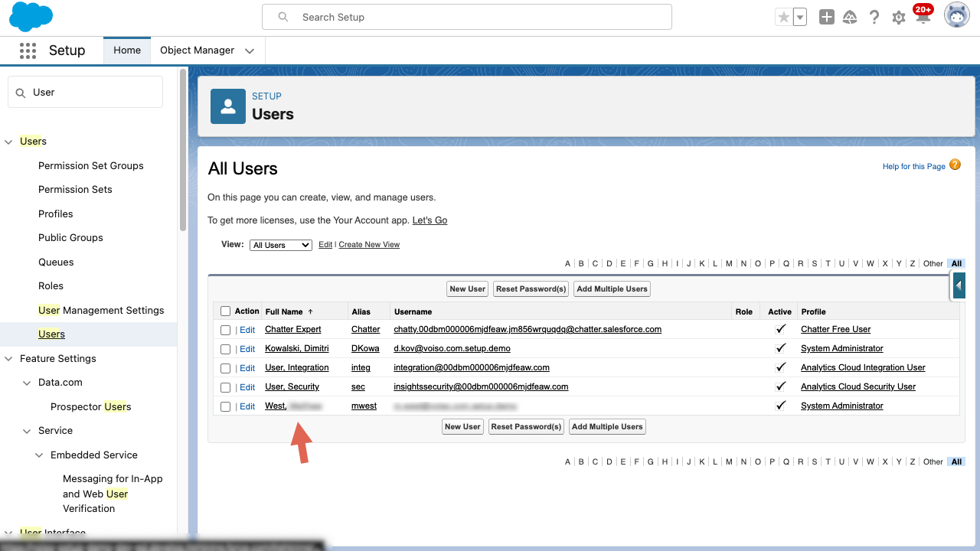Open the Analytics Cloud Integration User profile
This screenshot has height=551, width=980.
pyautogui.click(x=863, y=368)
